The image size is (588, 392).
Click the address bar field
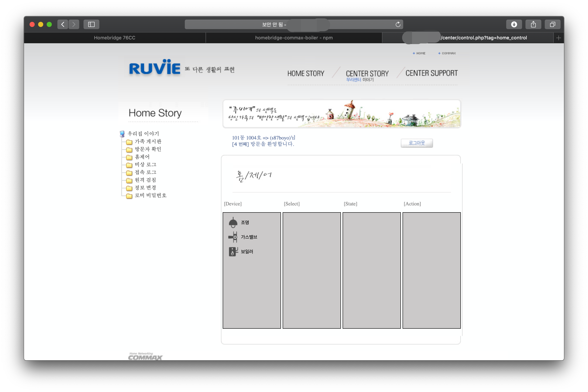(x=363, y=24)
